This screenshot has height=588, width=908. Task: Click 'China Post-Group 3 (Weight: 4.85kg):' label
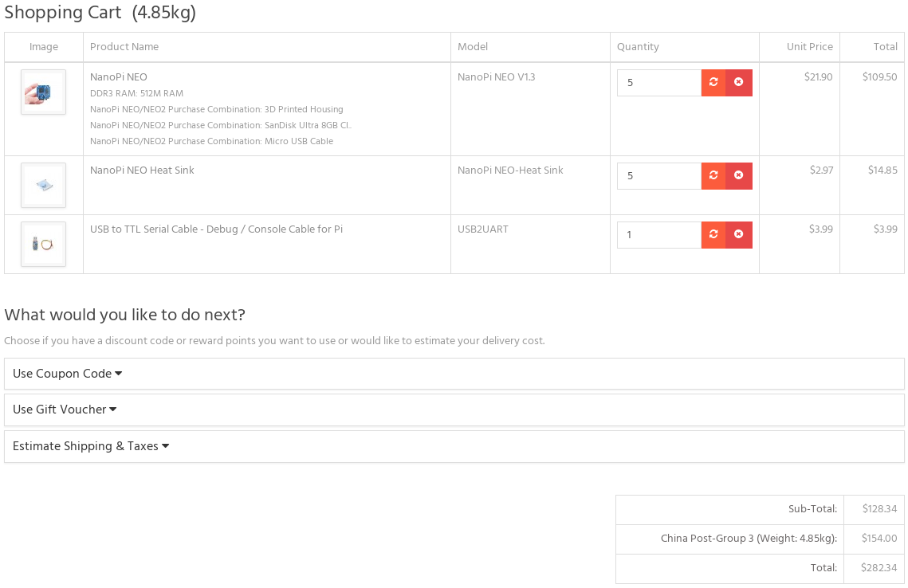pos(749,539)
